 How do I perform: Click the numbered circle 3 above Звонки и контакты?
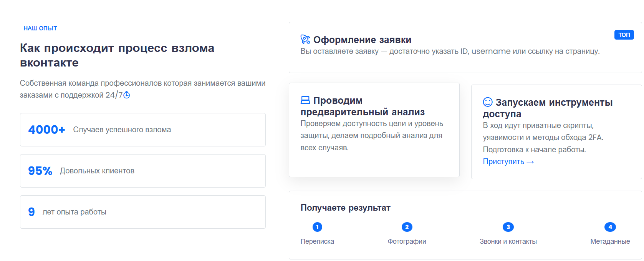click(x=508, y=227)
